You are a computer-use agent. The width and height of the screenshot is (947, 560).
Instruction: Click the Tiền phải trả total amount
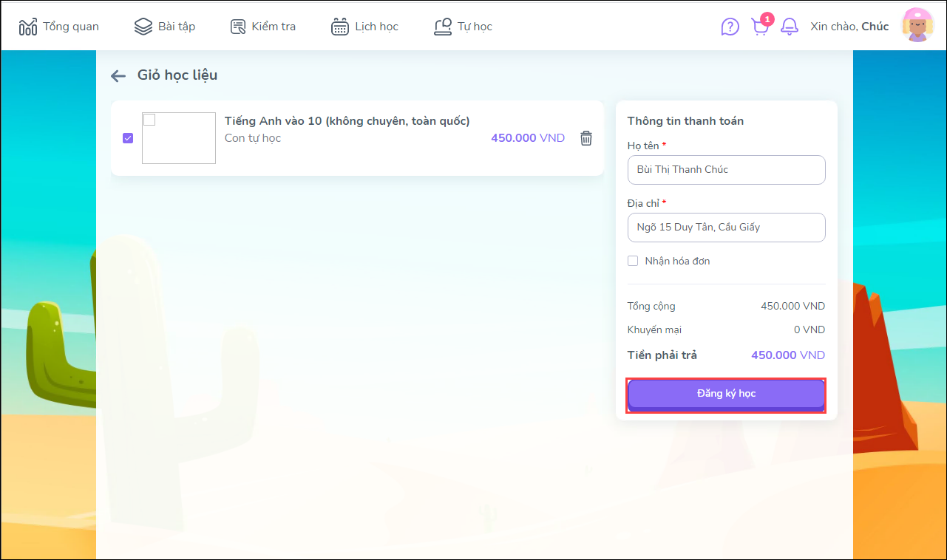point(788,355)
